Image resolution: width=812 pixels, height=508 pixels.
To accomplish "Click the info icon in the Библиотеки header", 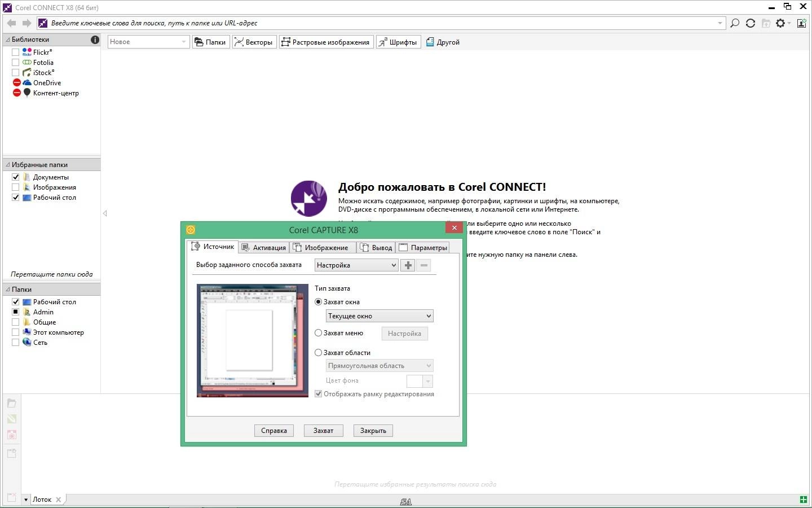I will click(x=95, y=40).
